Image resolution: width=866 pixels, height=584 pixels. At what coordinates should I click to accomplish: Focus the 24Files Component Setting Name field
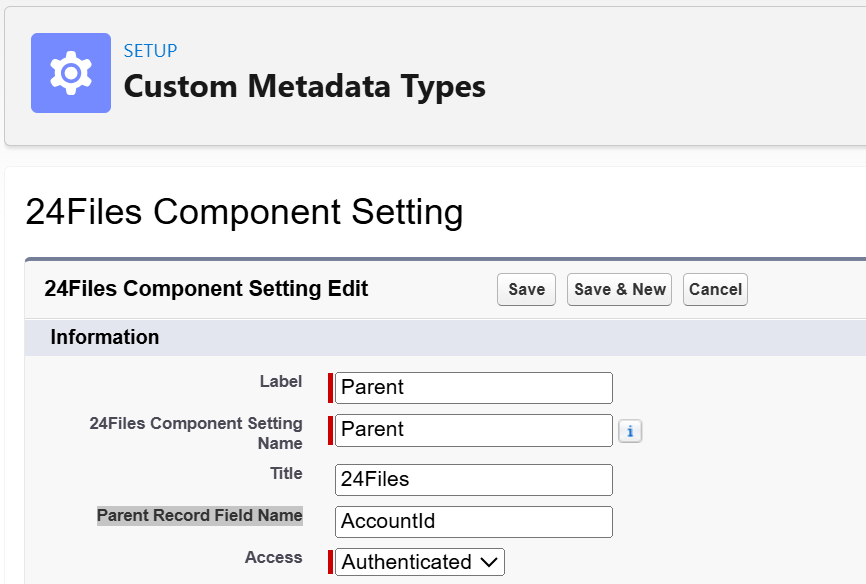click(474, 430)
